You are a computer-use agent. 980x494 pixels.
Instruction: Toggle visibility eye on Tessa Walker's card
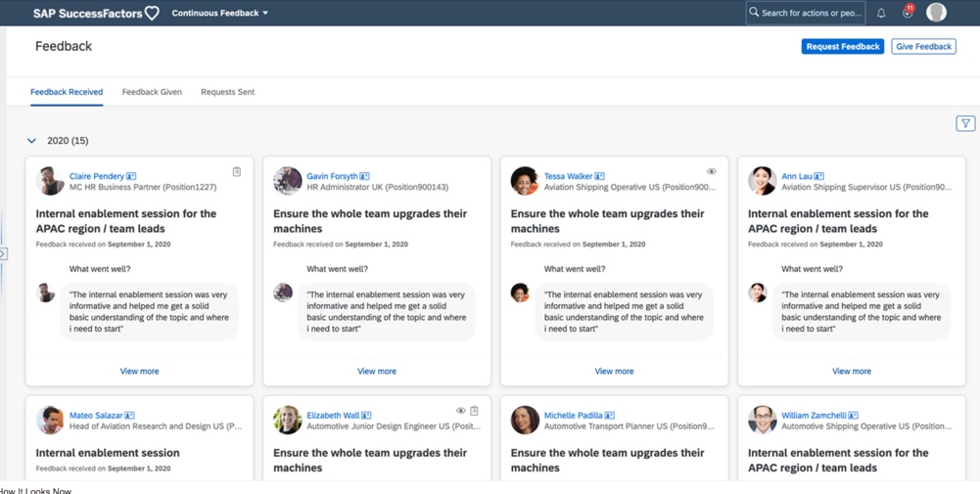(x=712, y=172)
